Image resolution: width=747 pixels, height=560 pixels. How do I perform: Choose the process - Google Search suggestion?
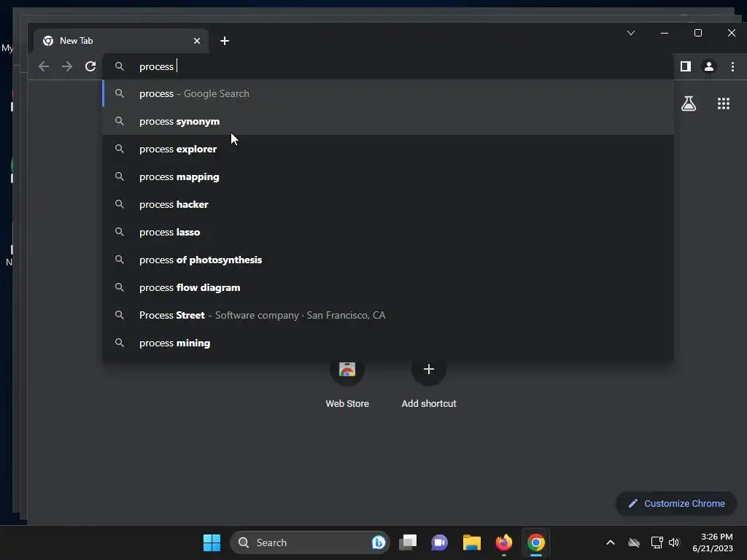(388, 94)
